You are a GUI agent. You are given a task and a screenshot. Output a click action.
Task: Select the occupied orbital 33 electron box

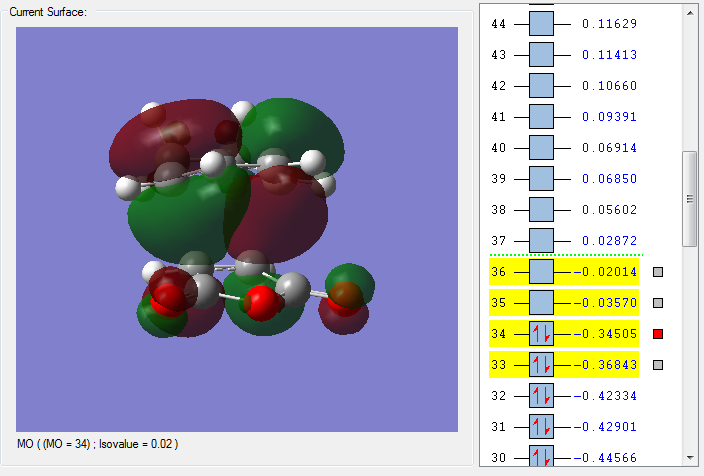tap(541, 365)
